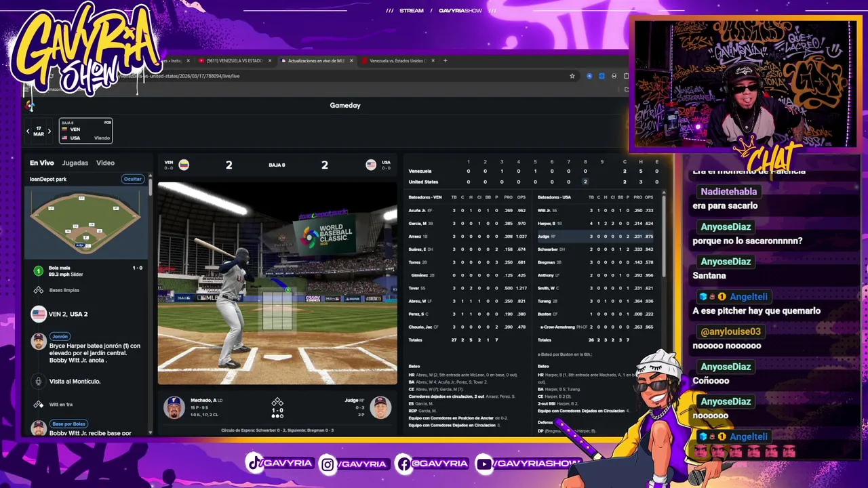The height and width of the screenshot is (488, 868).
Task: Click 'Círculo de Espera' on-deck line
Action: [x=277, y=430]
